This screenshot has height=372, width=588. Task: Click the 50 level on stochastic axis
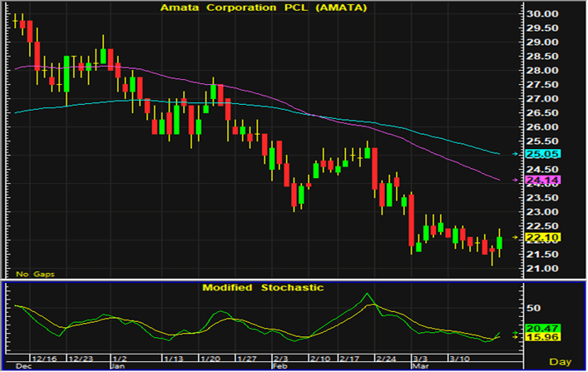pyautogui.click(x=533, y=308)
